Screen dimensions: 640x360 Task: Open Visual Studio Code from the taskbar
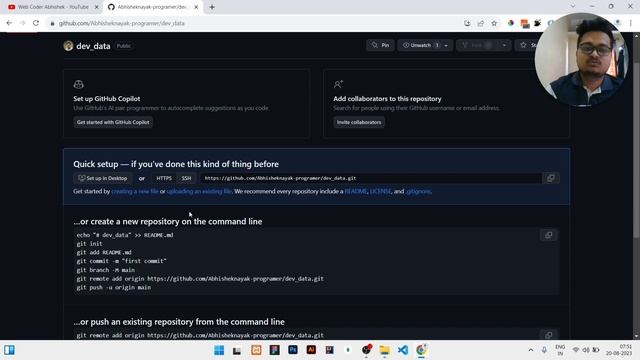point(403,350)
